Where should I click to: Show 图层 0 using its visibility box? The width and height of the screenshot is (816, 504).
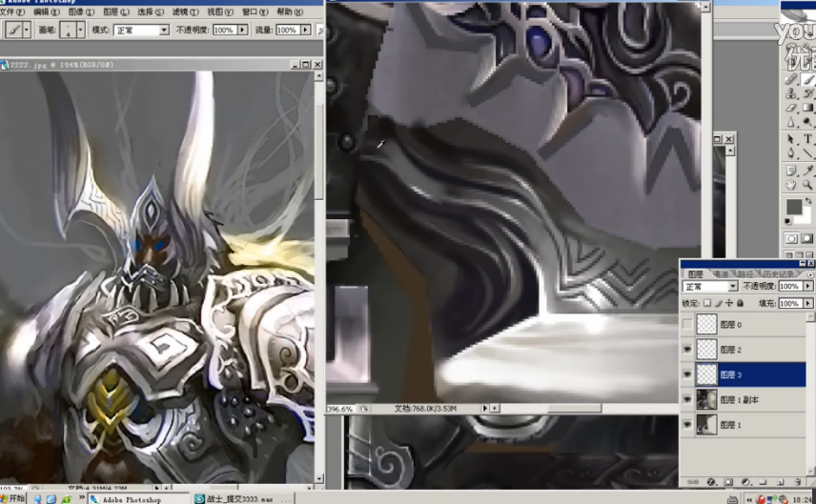click(687, 325)
